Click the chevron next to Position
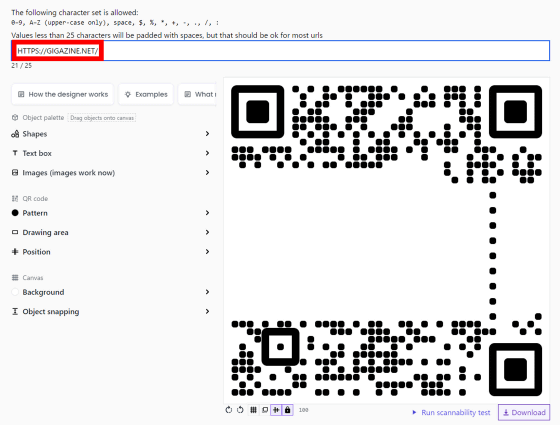Viewport: 560px width, 425px height. (207, 251)
